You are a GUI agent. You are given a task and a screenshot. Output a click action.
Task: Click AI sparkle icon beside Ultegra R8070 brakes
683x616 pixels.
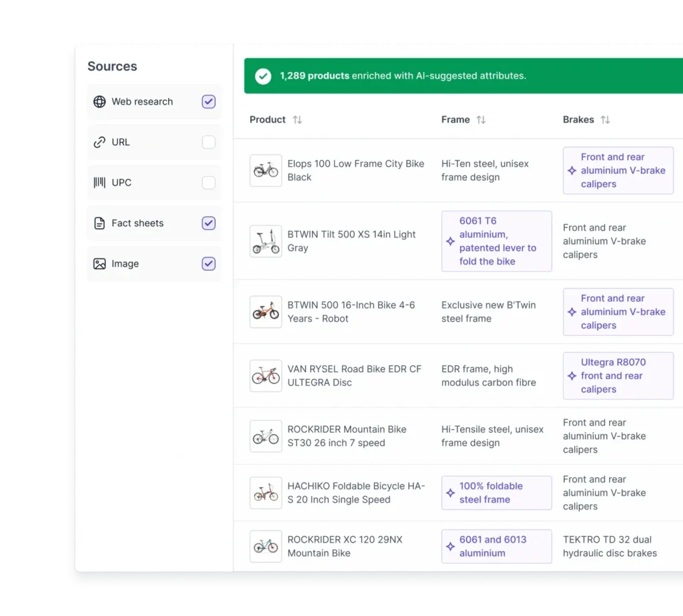point(572,376)
